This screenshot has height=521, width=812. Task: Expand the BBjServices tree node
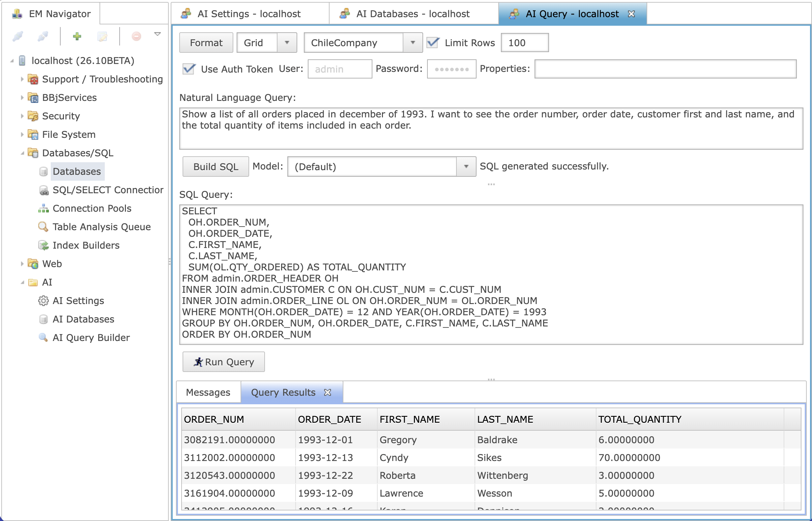pos(22,97)
